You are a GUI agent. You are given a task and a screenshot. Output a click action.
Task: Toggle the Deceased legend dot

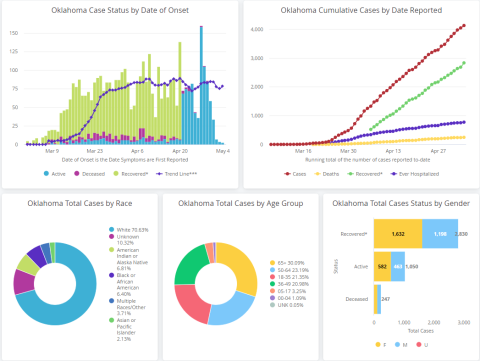pyautogui.click(x=77, y=174)
